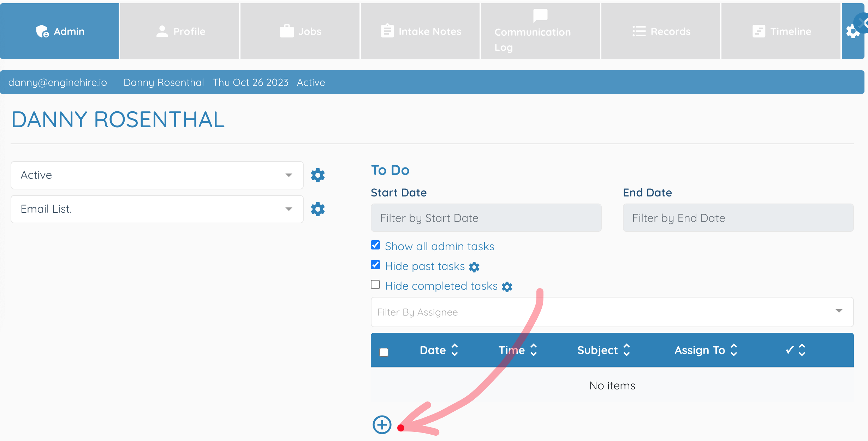The image size is (868, 441).
Task: Open the Communication Log tab
Action: coord(540,31)
